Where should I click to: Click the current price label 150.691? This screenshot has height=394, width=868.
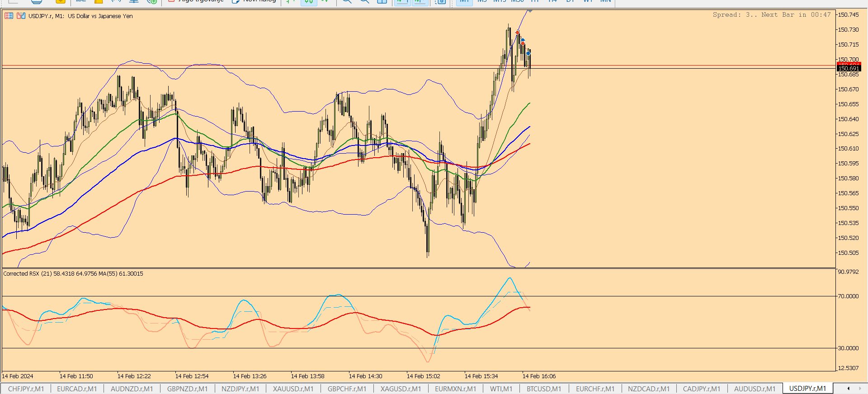click(849, 68)
